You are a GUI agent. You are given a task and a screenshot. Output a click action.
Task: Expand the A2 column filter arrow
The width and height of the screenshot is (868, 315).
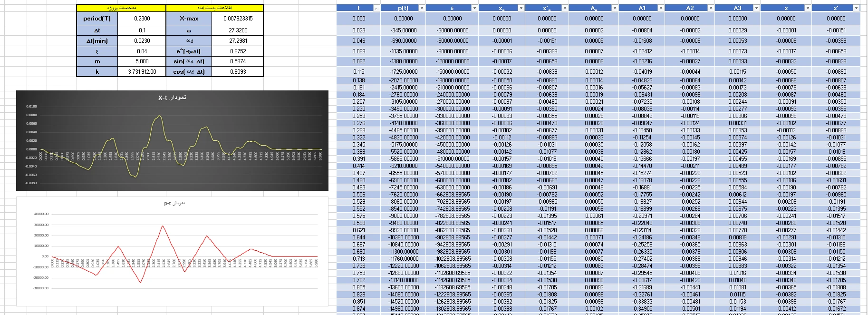coord(710,8)
